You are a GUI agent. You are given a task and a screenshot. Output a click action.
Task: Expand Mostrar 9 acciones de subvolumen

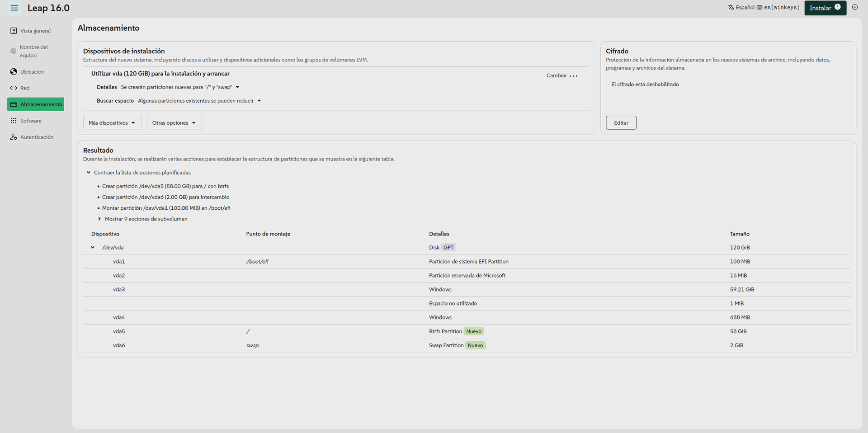pyautogui.click(x=99, y=219)
